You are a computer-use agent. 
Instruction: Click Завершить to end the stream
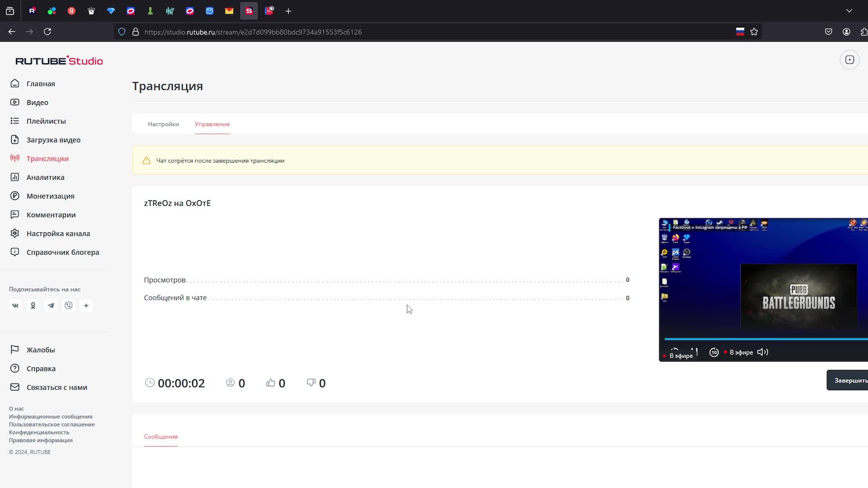(x=848, y=380)
